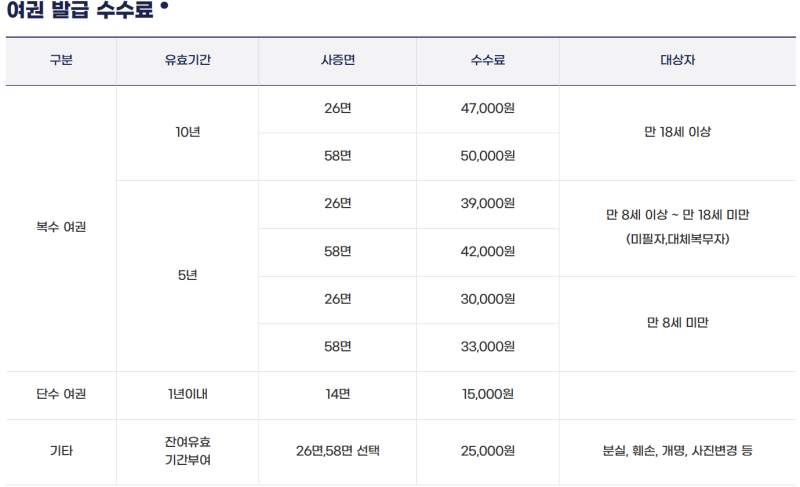
Task: Click 26면 in the 39,000원 row
Action: click(x=338, y=203)
